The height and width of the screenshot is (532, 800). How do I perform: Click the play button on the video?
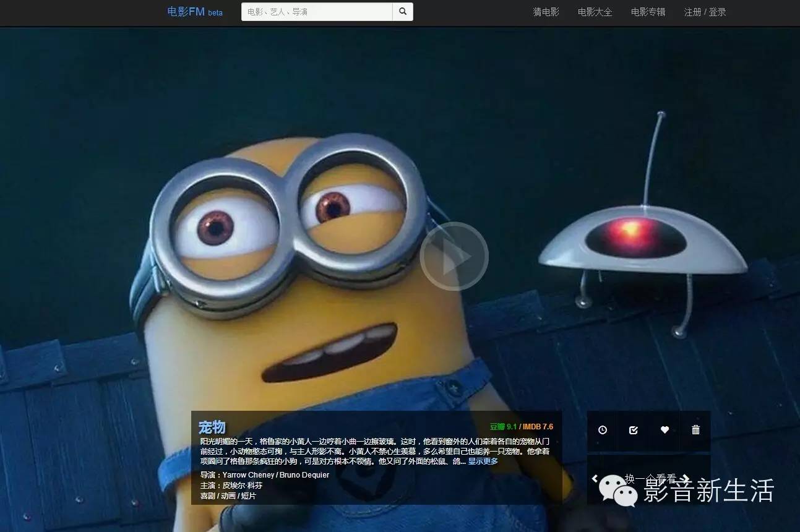coord(455,255)
